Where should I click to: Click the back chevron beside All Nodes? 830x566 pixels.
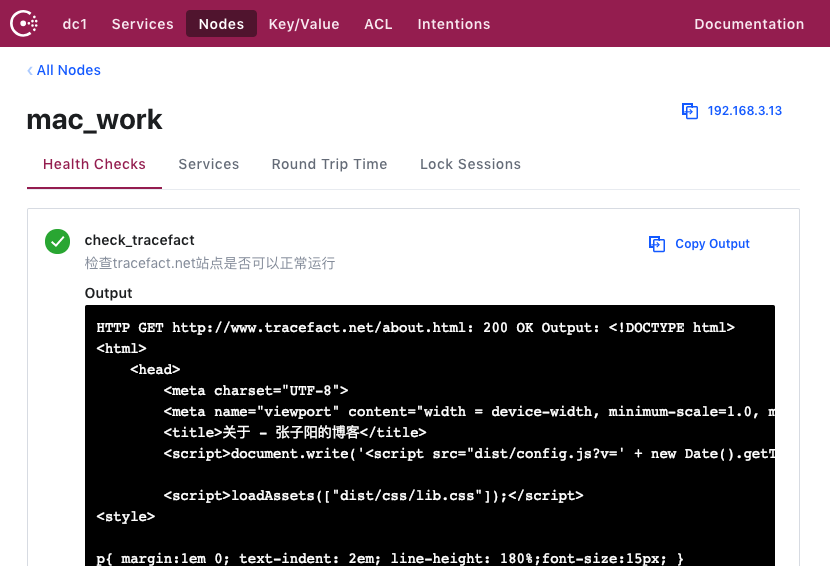(30, 70)
